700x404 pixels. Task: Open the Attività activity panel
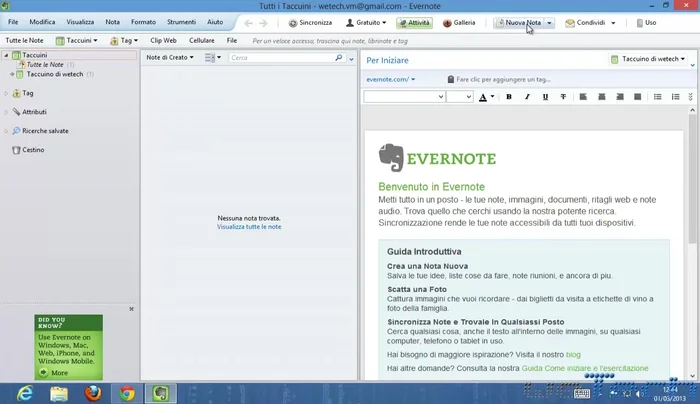(x=414, y=22)
